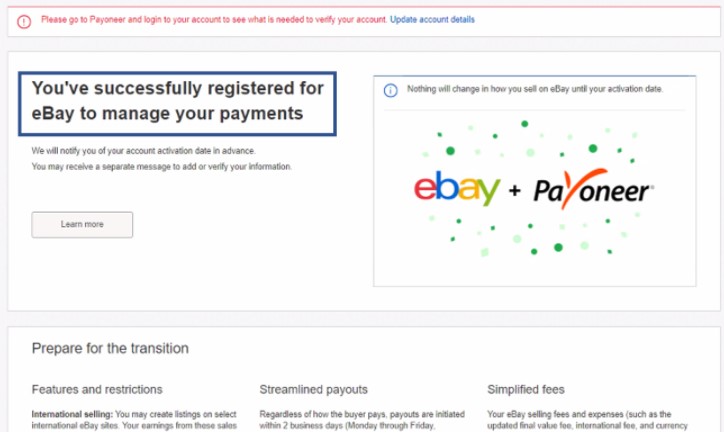724x441 pixels.
Task: Click the large green dot above the Payoneer logo
Action: point(593,148)
